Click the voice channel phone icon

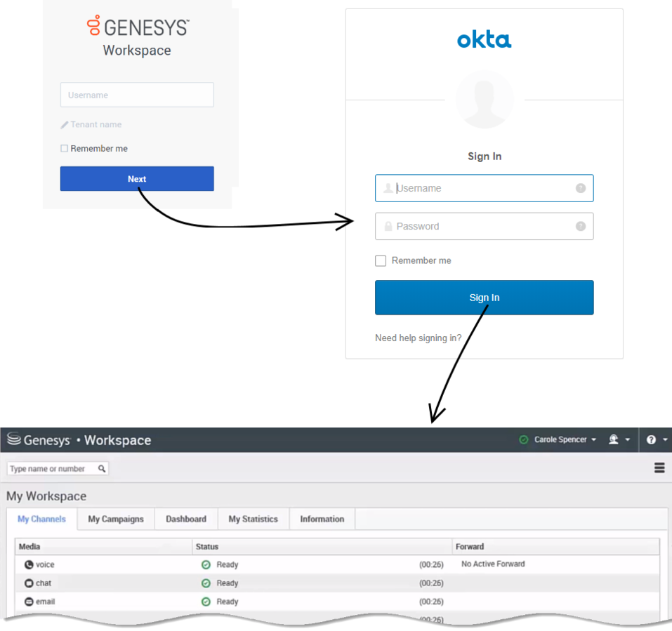pyautogui.click(x=29, y=564)
